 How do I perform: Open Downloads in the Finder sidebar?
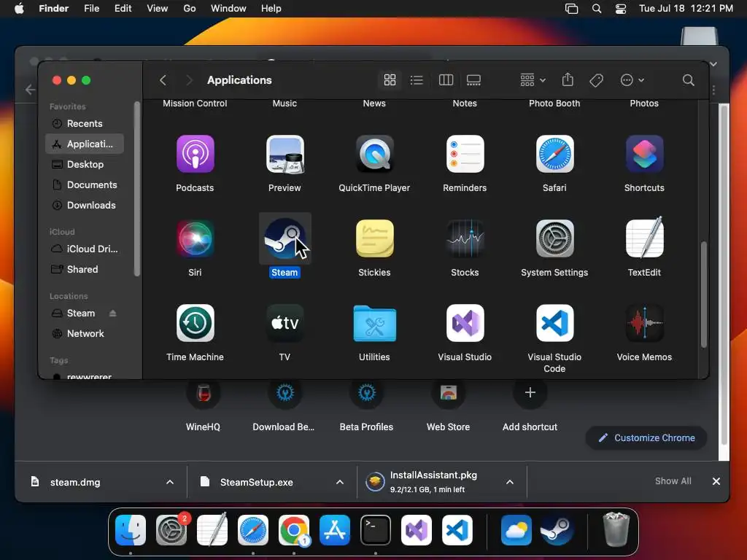(x=85, y=205)
